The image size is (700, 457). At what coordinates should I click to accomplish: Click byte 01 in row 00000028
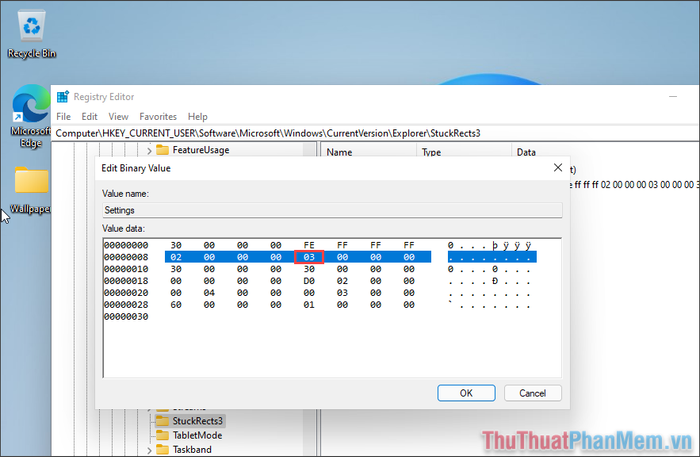[x=309, y=304]
